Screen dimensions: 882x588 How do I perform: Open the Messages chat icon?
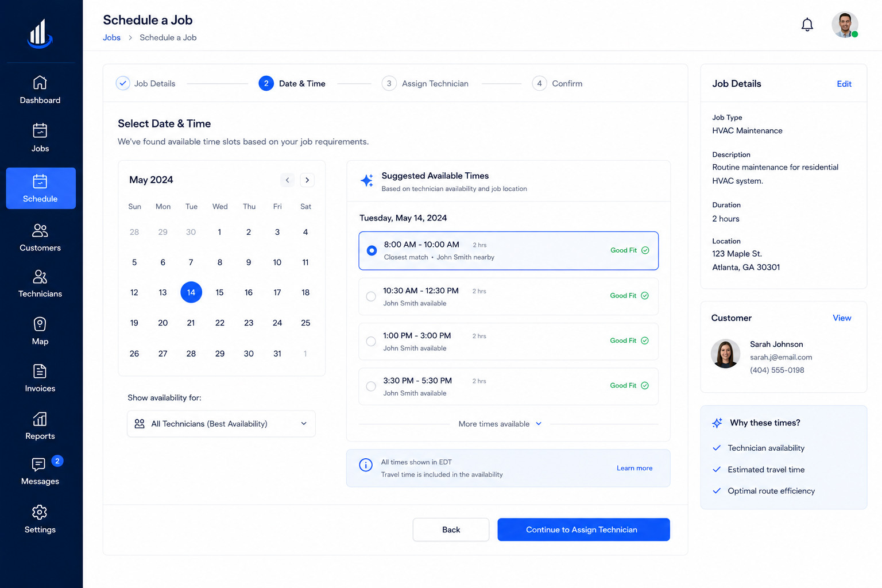38,464
